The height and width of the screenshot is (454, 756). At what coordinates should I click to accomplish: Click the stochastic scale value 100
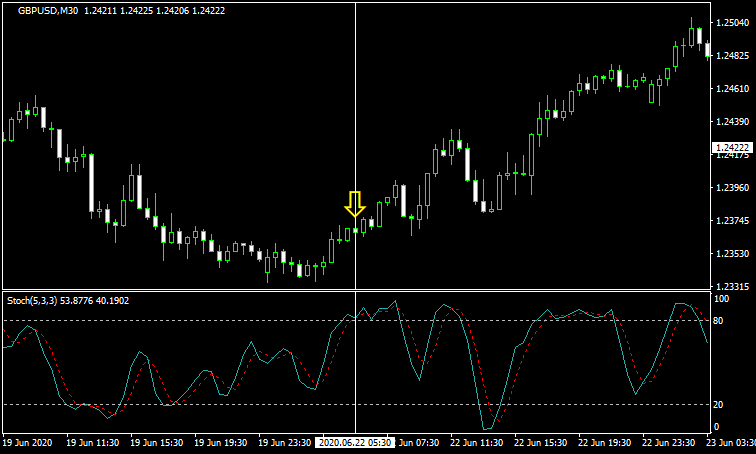(x=721, y=299)
